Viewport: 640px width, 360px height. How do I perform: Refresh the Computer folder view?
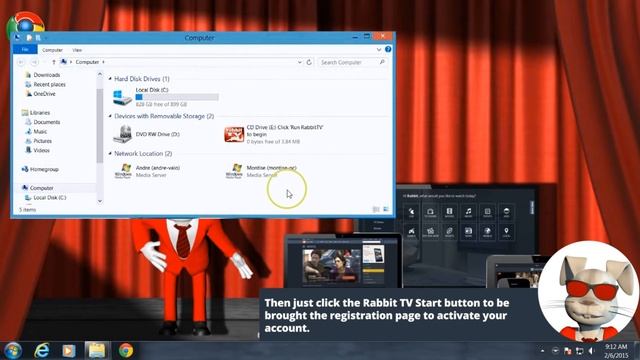(x=309, y=62)
